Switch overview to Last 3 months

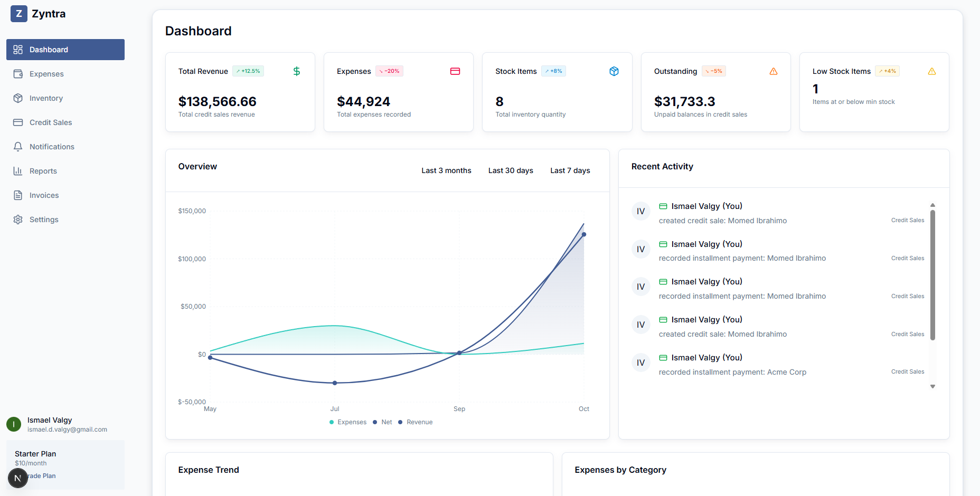point(446,170)
